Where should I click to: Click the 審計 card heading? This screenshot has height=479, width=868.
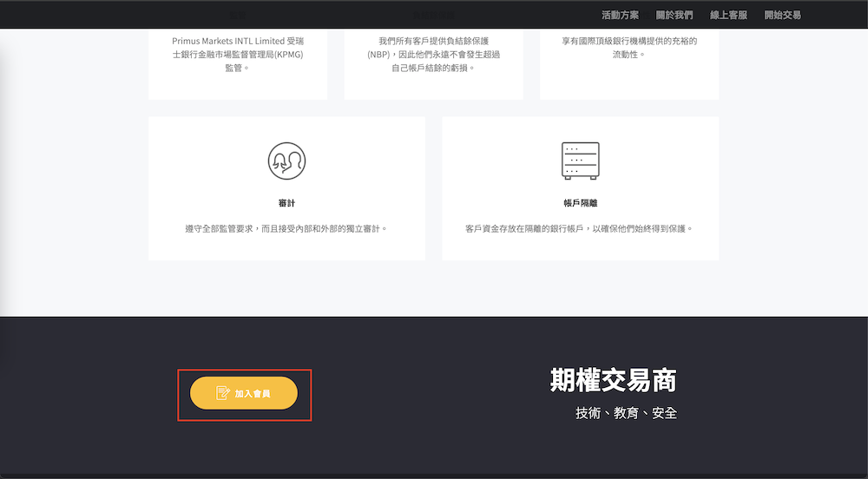click(x=286, y=203)
